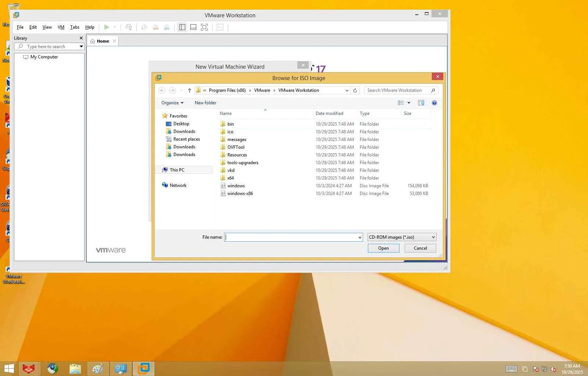This screenshot has height=376, width=588.
Task: Select Desktop in the navigation pane
Action: [x=181, y=124]
